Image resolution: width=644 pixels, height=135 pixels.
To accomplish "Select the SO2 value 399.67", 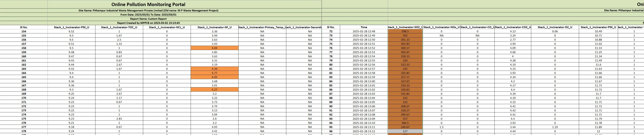I will (405, 115).
